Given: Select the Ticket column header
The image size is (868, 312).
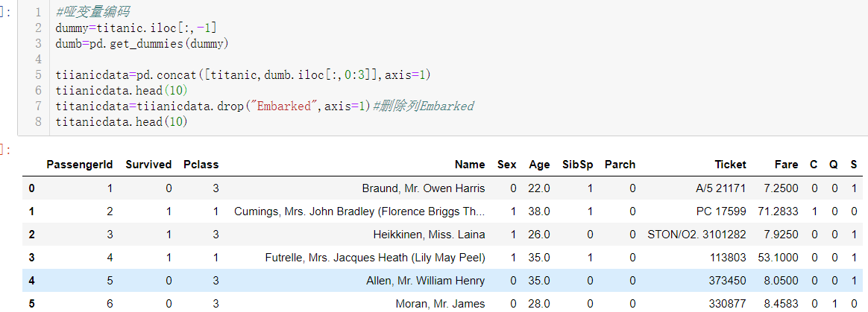Looking at the screenshot, I should (729, 165).
